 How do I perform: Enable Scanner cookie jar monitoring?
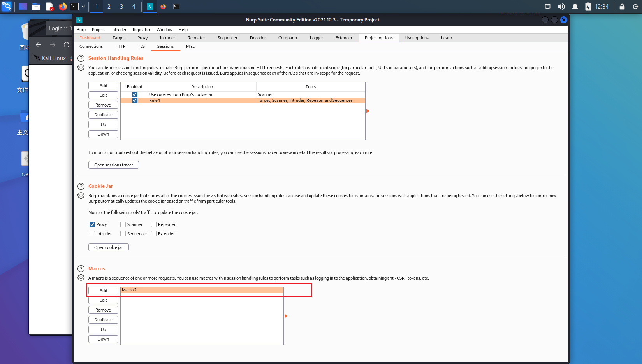tap(123, 224)
